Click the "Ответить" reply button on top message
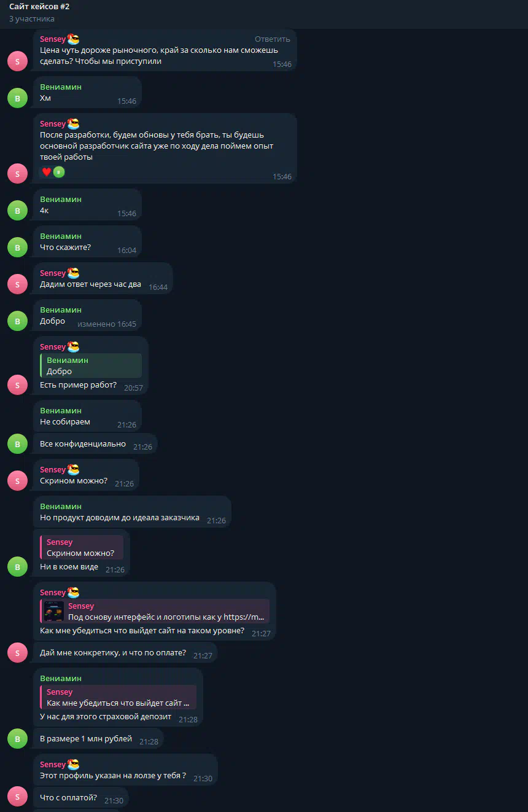The height and width of the screenshot is (812, 528). pos(272,39)
